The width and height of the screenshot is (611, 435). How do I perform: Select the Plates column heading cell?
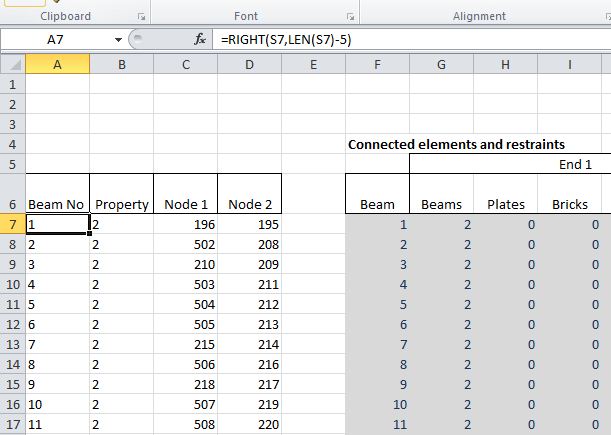pyautogui.click(x=505, y=204)
